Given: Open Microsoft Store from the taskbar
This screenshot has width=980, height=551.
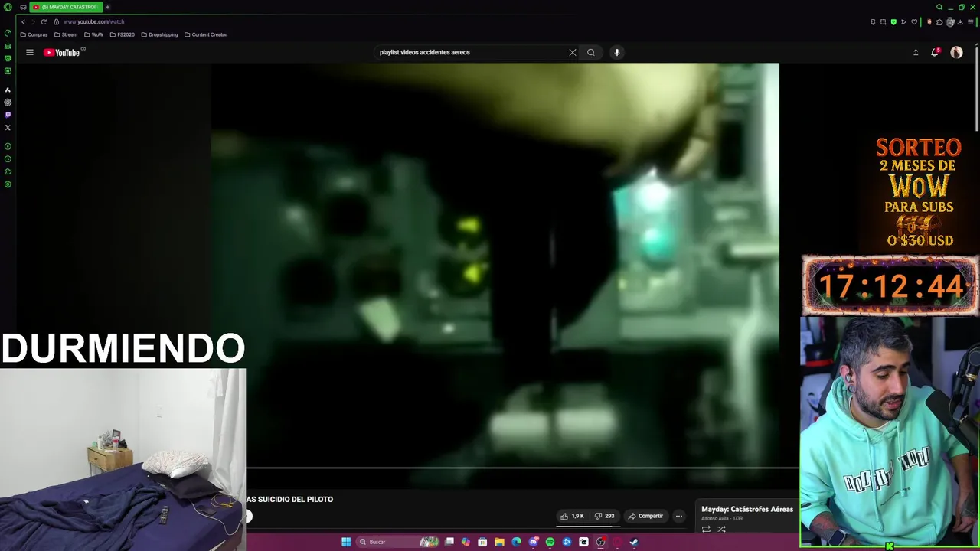Looking at the screenshot, I should click(x=482, y=542).
